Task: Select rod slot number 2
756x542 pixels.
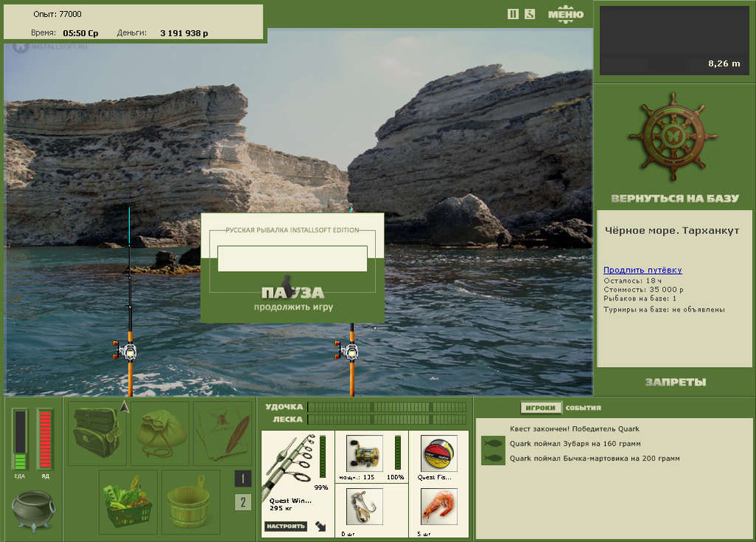Action: pos(242,502)
